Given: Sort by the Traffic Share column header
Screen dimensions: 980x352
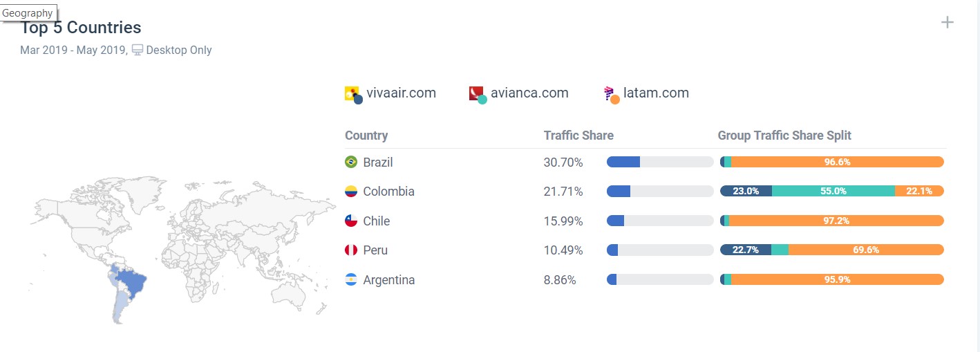Looking at the screenshot, I should point(578,136).
